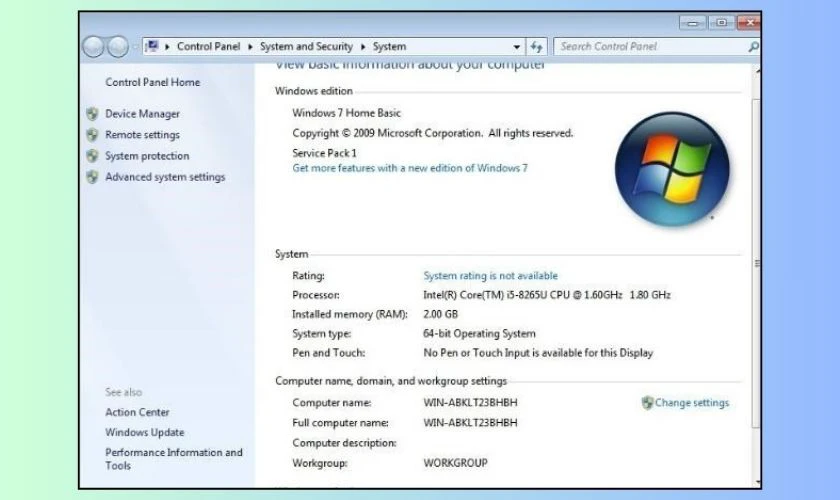Click the Computer name value WIN-ABKLT23BHBH
The image size is (840, 500).
pos(470,402)
